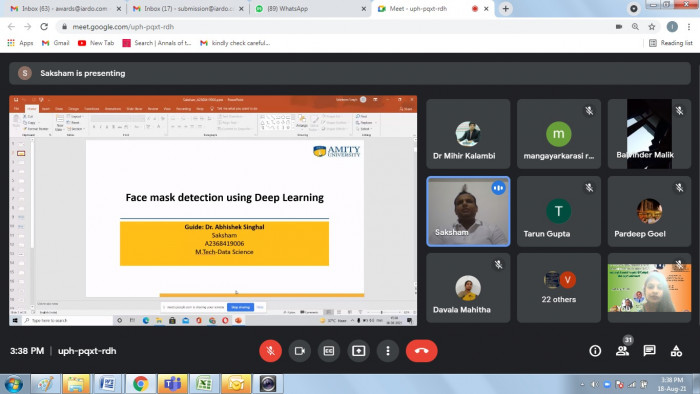Click the address bar URL field

click(x=335, y=27)
